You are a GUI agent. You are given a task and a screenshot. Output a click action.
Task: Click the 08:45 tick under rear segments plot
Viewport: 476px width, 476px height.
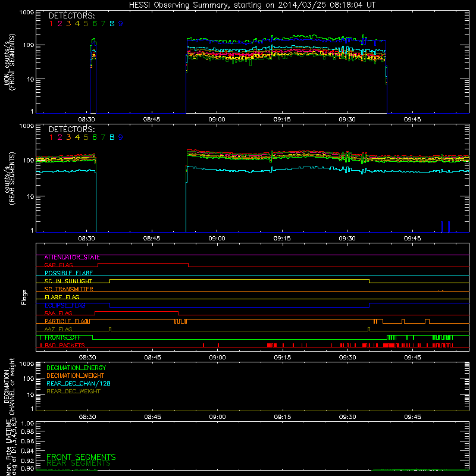[x=152, y=239]
